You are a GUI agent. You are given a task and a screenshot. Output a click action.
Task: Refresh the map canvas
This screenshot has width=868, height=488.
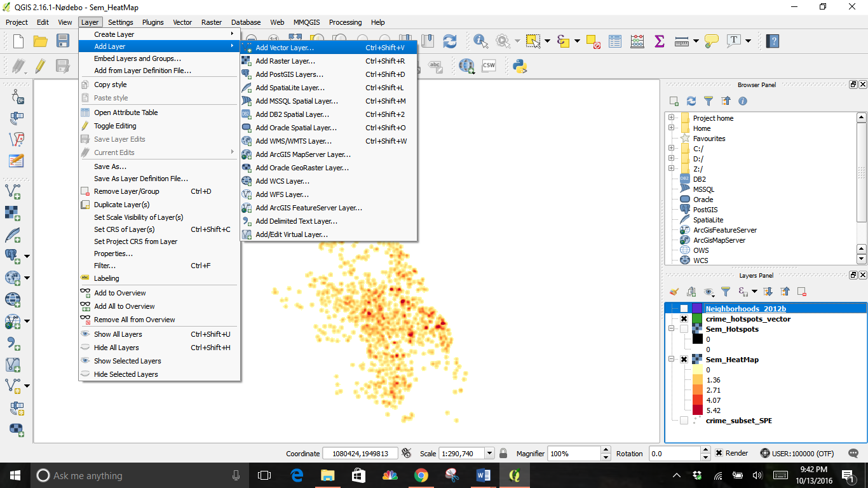point(451,41)
